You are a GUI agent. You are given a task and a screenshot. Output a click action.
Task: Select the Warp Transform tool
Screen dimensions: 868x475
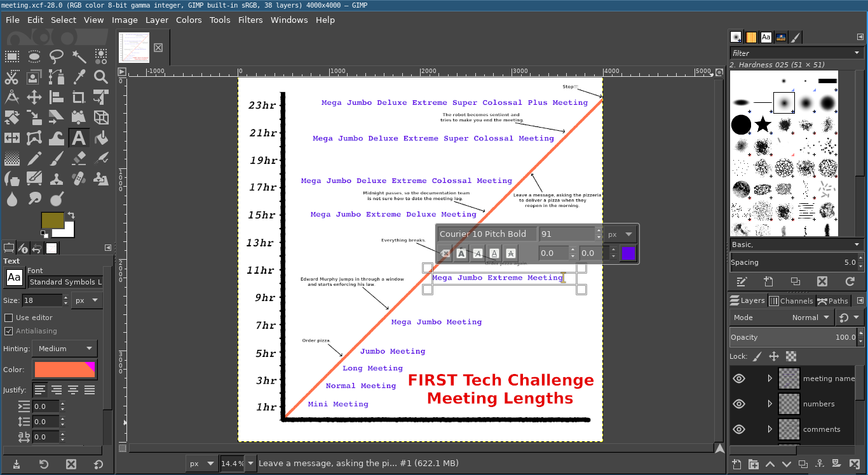[x=57, y=138]
